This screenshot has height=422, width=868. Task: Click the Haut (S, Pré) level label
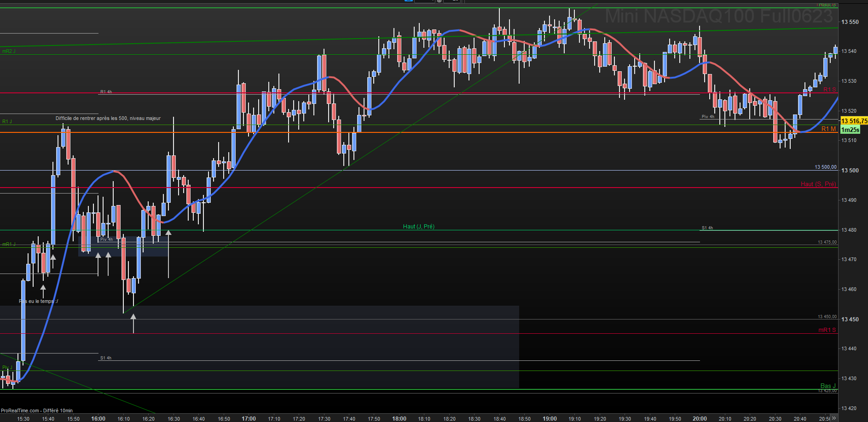coord(818,184)
